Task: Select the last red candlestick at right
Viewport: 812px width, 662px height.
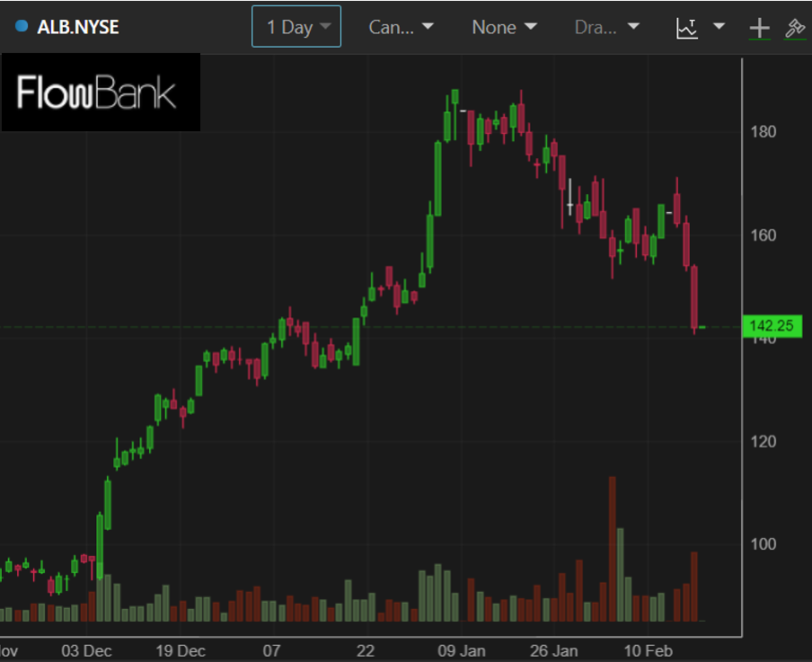Action: tap(694, 296)
